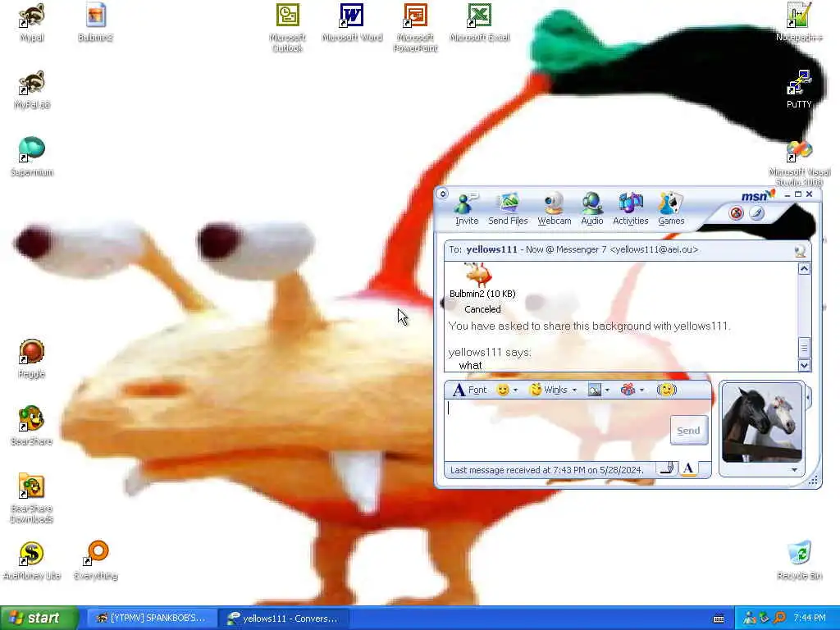
Task: Click the webcam icon beside contact header
Action: coord(800,250)
